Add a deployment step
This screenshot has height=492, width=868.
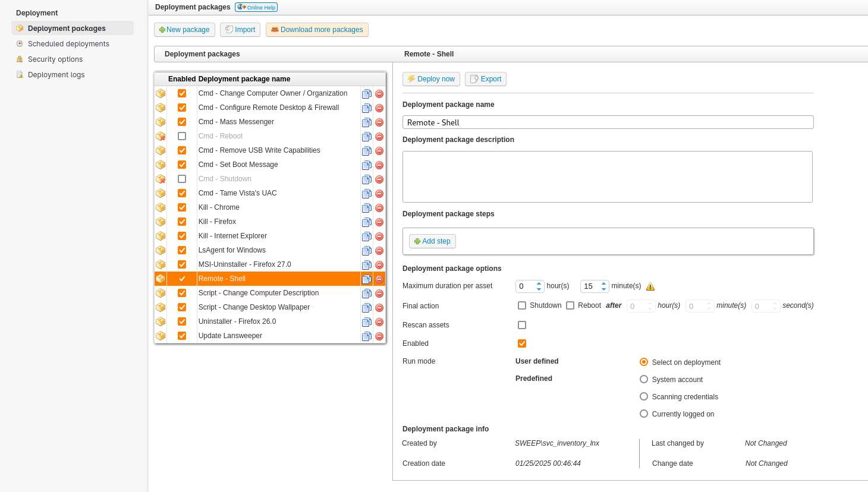[x=432, y=241]
